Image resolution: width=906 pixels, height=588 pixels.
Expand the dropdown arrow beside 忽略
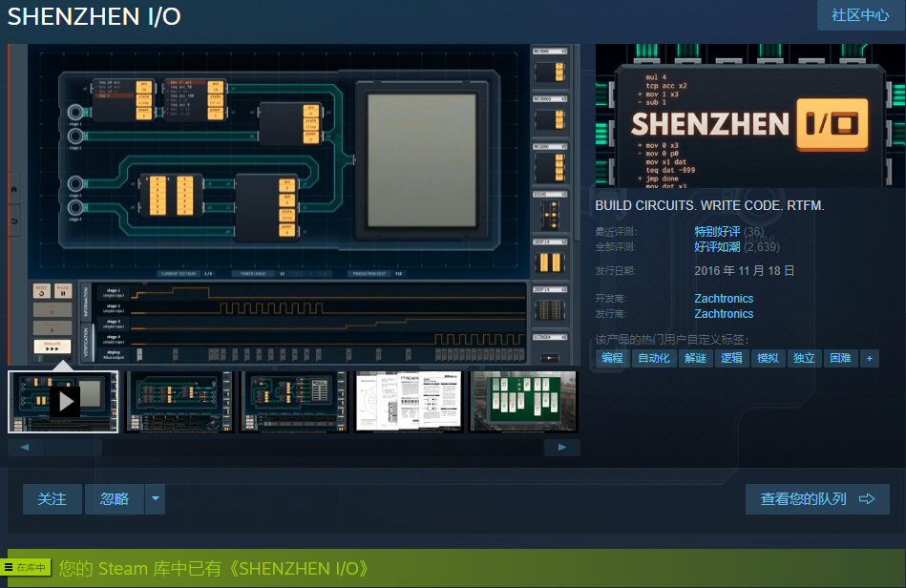(x=155, y=499)
